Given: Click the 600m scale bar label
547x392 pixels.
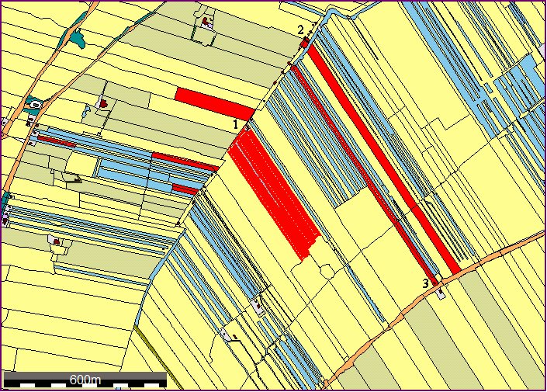Looking at the screenshot, I should [85, 380].
